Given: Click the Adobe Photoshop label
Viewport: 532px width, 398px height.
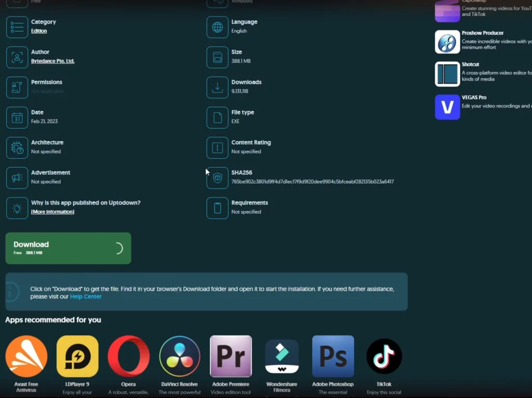Looking at the screenshot, I should (x=333, y=384).
